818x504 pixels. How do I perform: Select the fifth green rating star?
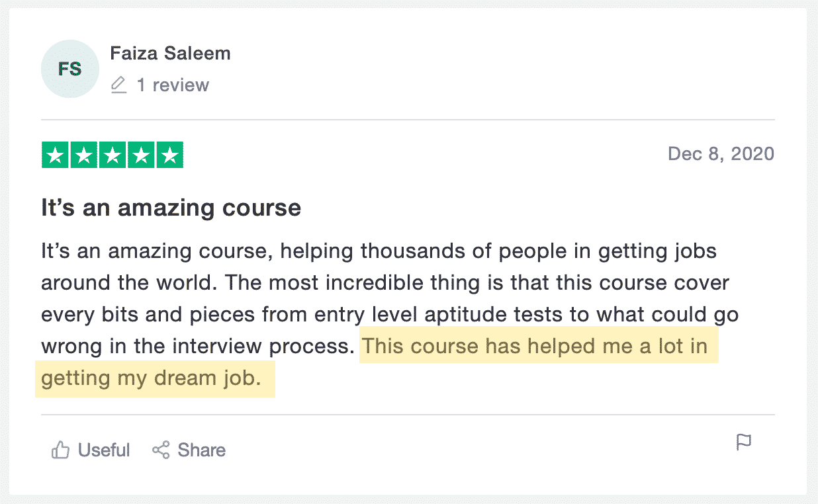click(x=170, y=155)
